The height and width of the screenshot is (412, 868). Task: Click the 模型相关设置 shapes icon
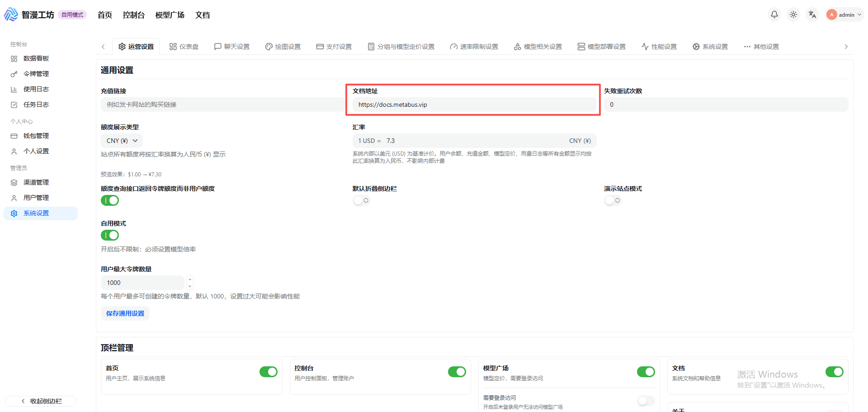[x=518, y=47]
